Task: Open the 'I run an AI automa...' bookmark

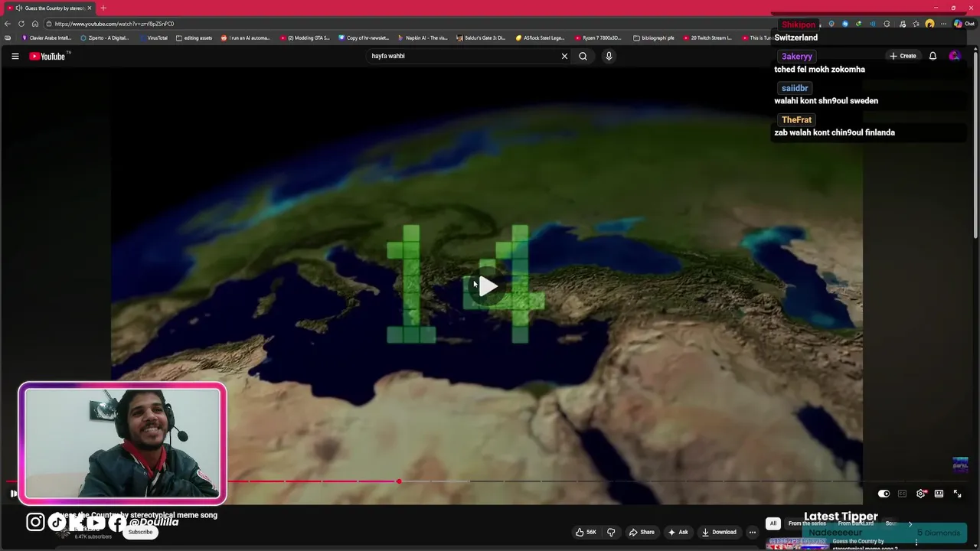Action: click(x=245, y=37)
